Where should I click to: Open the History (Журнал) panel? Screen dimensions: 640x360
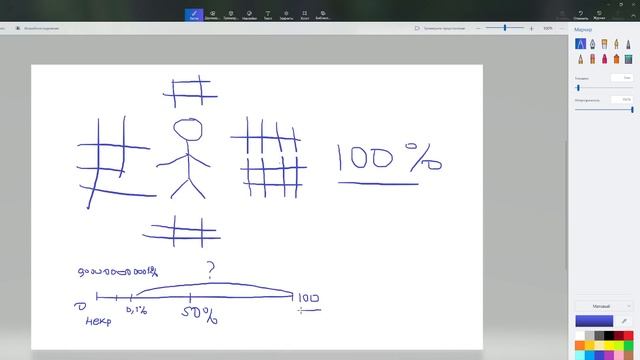click(x=599, y=15)
